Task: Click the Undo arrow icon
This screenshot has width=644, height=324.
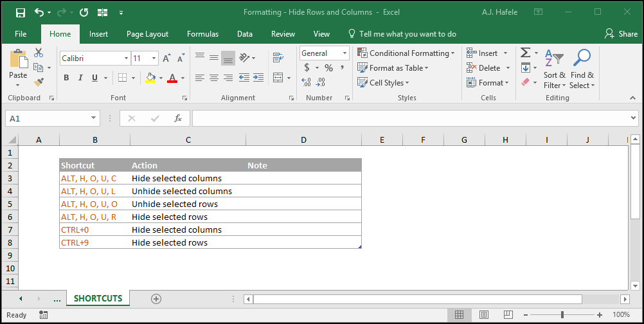Action: coord(39,13)
